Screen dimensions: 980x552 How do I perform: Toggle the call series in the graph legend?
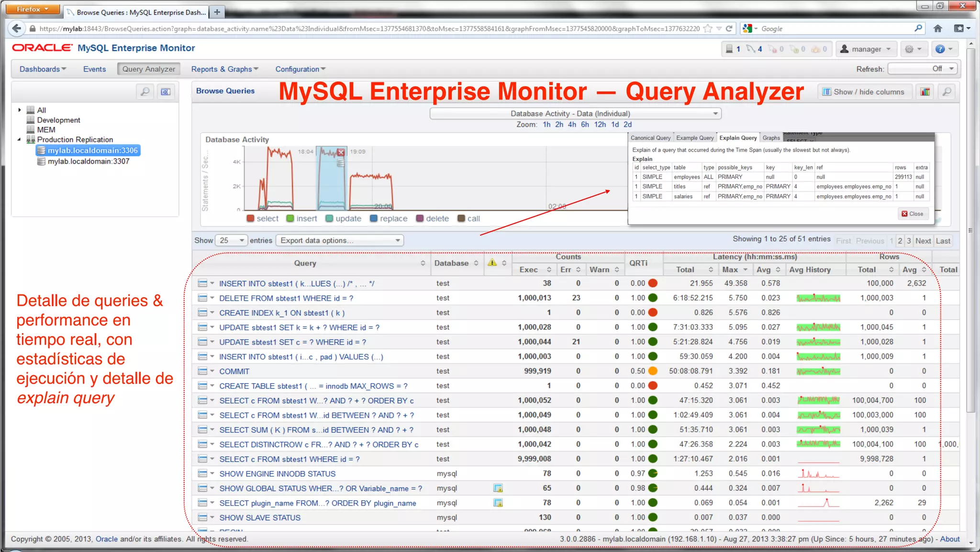point(468,218)
